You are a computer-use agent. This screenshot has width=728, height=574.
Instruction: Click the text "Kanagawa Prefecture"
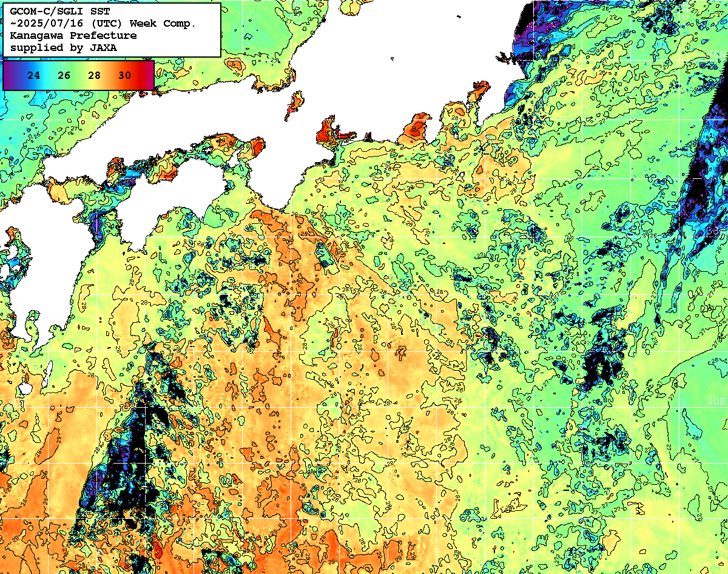tap(73, 35)
